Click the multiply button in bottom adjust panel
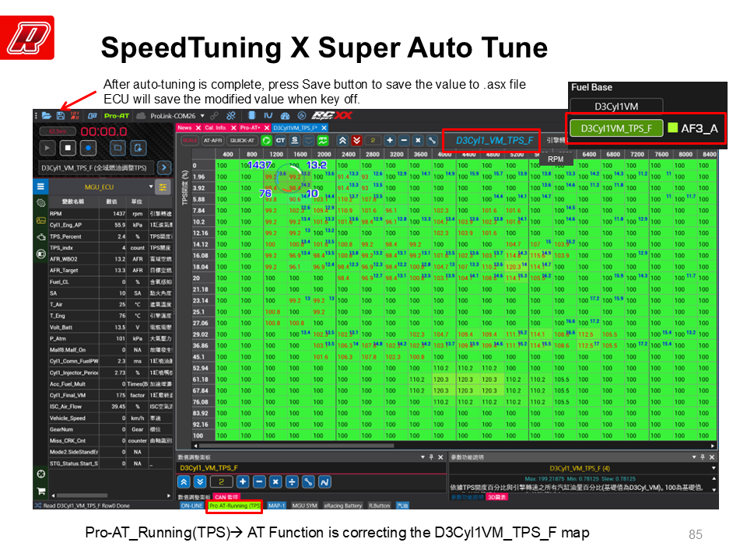747x560 pixels. click(275, 482)
